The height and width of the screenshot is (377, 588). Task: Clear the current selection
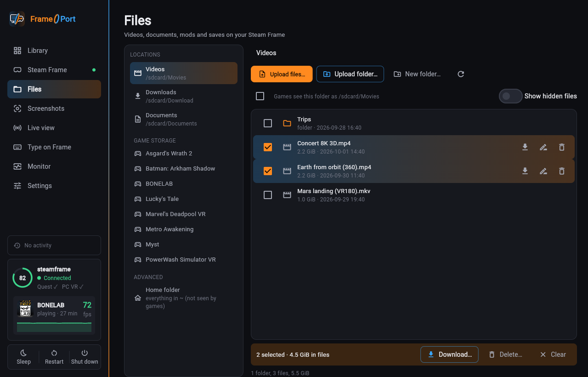pyautogui.click(x=553, y=354)
